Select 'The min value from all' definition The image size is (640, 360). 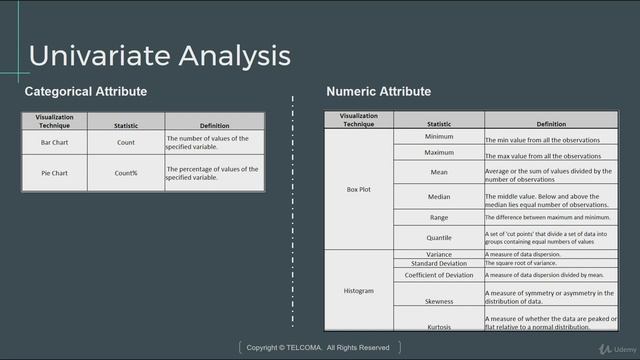pyautogui.click(x=551, y=137)
